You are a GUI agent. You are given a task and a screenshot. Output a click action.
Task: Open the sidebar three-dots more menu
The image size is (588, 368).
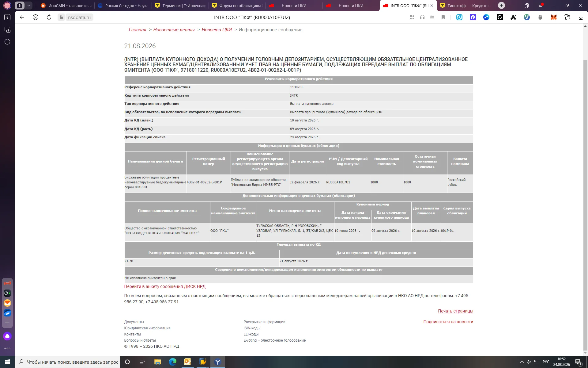point(7,348)
